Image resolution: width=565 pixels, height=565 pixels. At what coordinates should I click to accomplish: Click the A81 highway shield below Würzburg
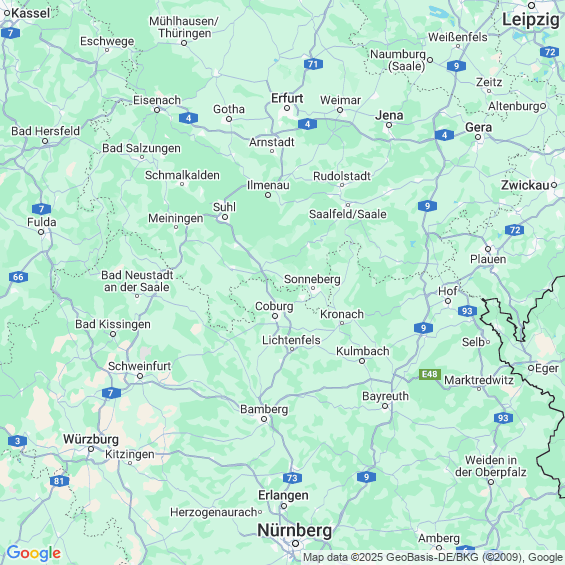point(59,481)
